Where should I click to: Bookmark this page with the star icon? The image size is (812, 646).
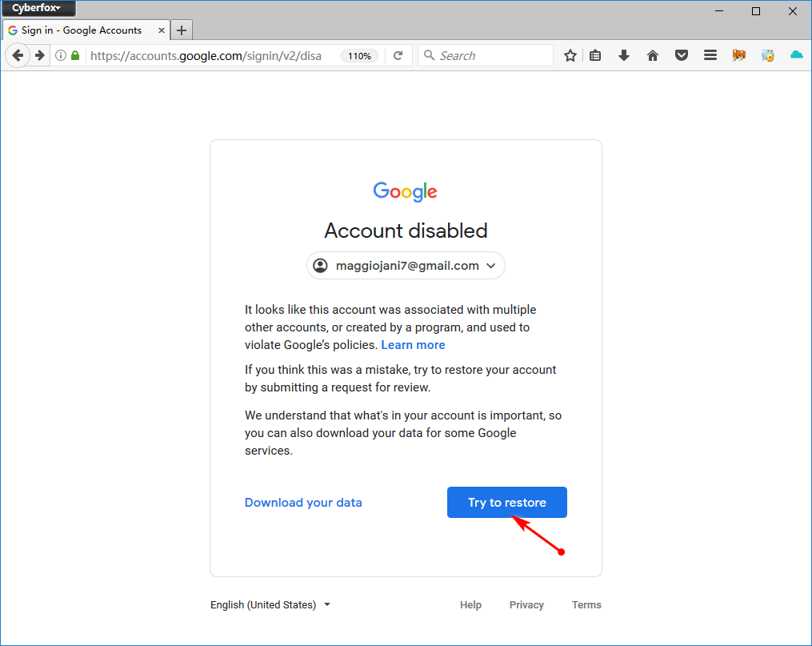570,55
